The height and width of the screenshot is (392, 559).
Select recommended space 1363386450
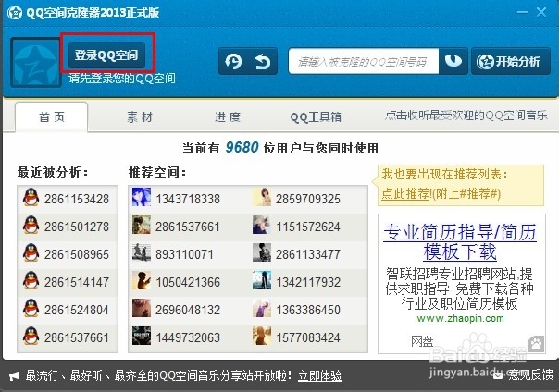click(308, 310)
